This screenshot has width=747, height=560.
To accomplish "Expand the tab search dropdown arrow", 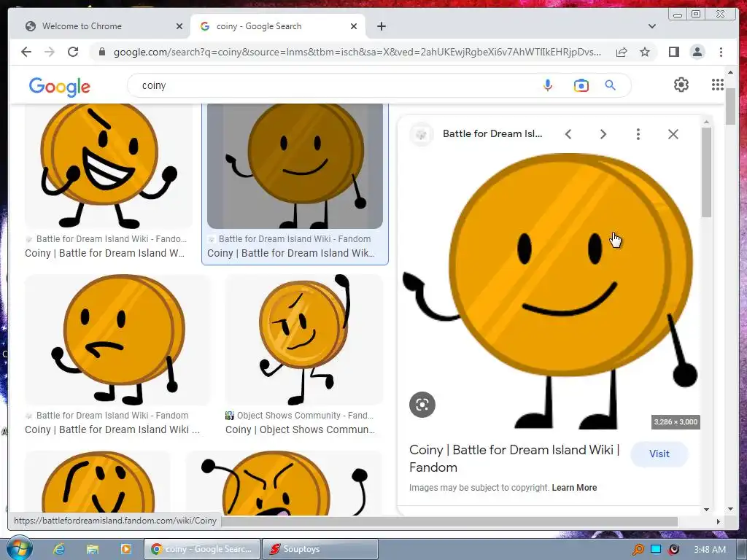I will click(652, 26).
